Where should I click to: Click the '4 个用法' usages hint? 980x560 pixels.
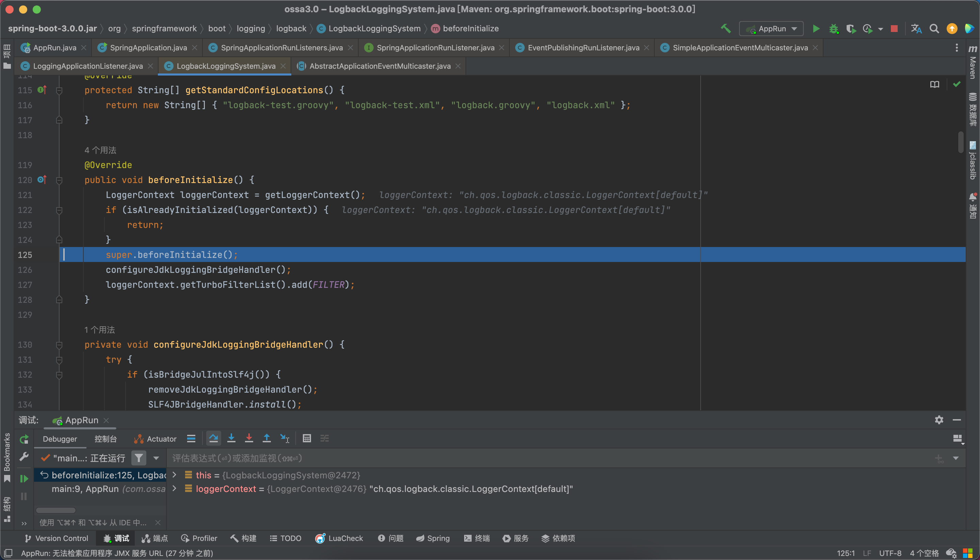coord(100,150)
